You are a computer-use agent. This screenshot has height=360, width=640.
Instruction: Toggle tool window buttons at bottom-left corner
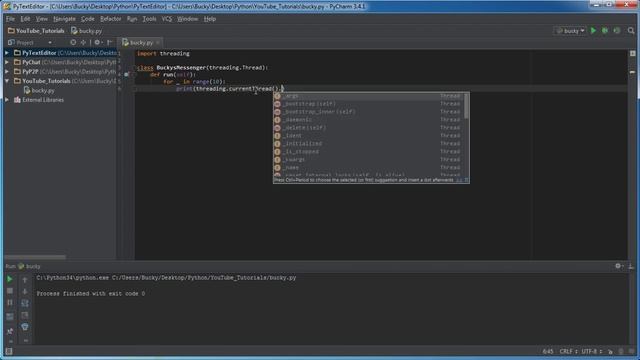point(9,351)
